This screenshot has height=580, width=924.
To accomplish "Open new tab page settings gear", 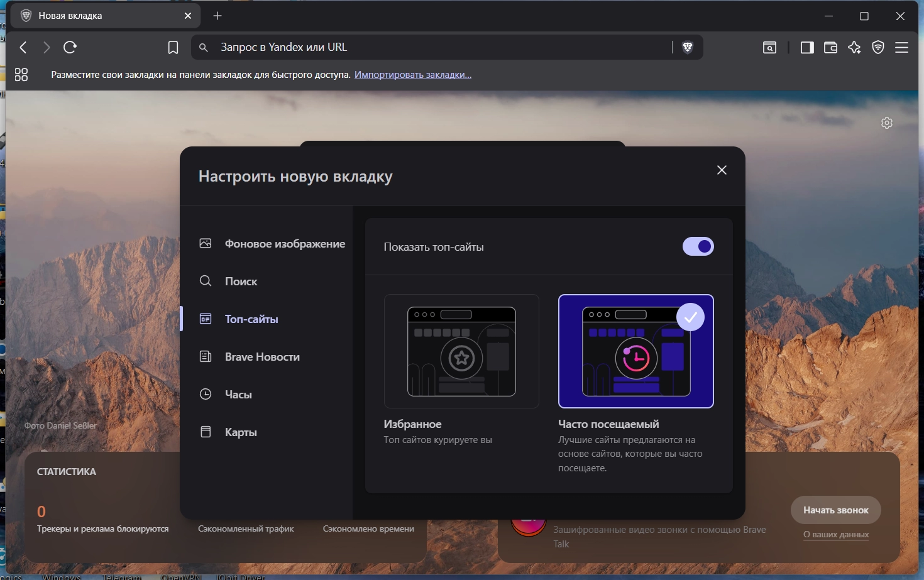I will [887, 123].
